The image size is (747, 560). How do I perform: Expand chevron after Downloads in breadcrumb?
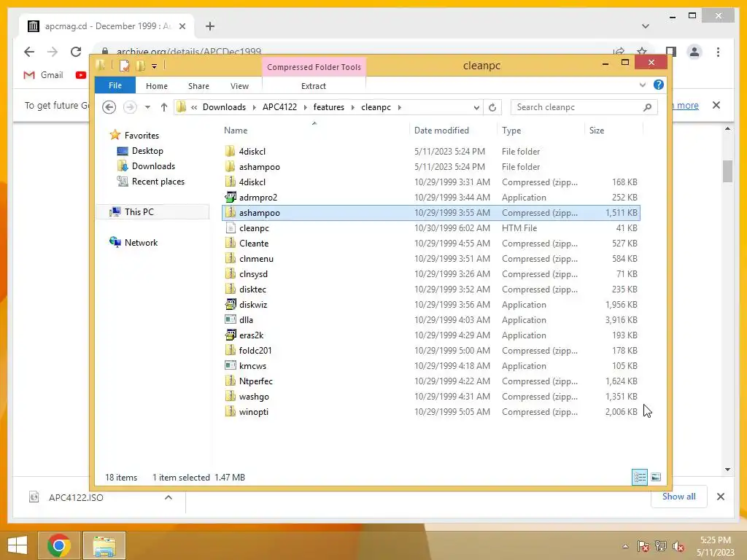[x=254, y=107]
